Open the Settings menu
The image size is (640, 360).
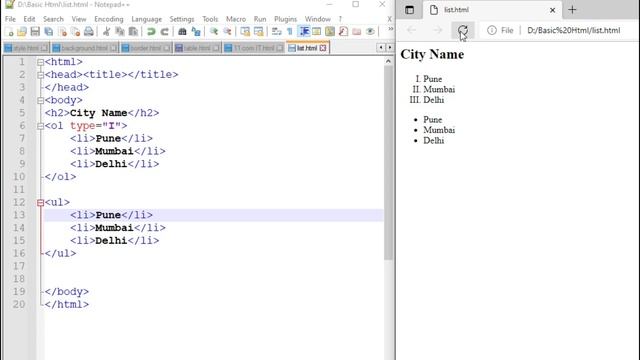point(182,19)
